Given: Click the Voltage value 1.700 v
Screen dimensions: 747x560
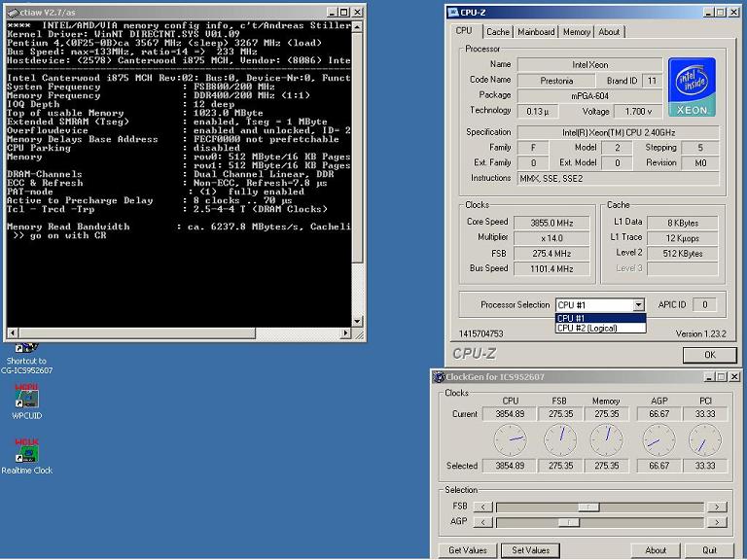Looking at the screenshot, I should coord(638,112).
